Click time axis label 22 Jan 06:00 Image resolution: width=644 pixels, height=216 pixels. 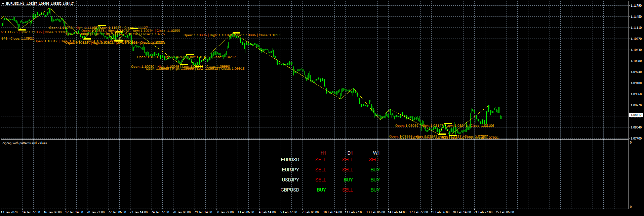(x=117, y=212)
